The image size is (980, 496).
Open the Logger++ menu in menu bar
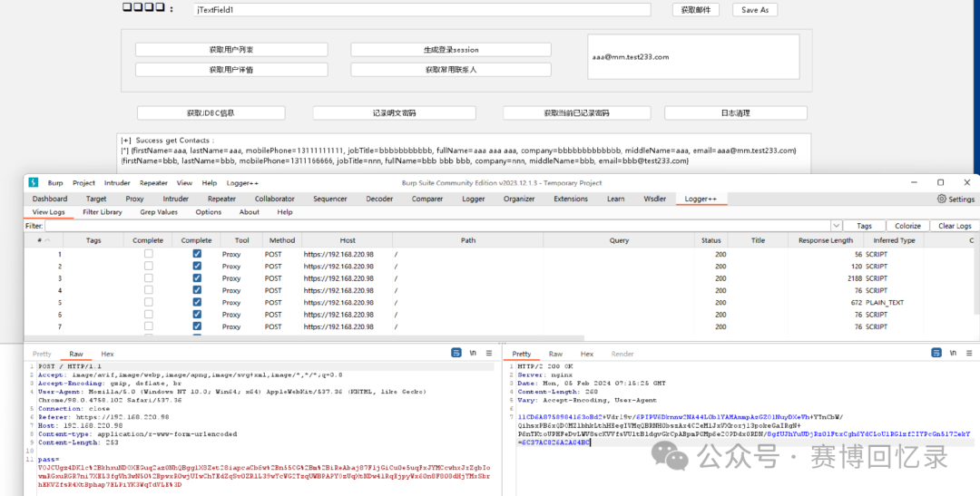pyautogui.click(x=242, y=183)
